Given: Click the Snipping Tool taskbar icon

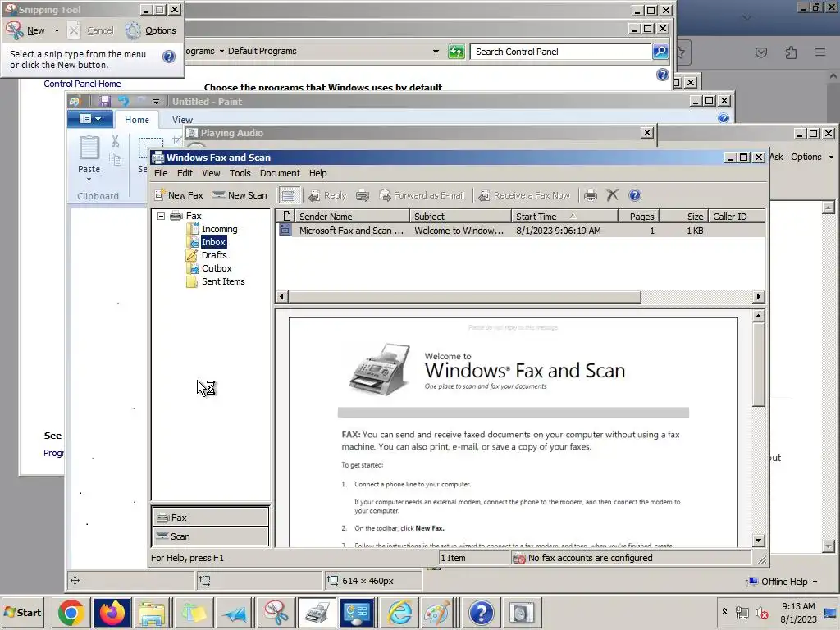Looking at the screenshot, I should coord(276,613).
